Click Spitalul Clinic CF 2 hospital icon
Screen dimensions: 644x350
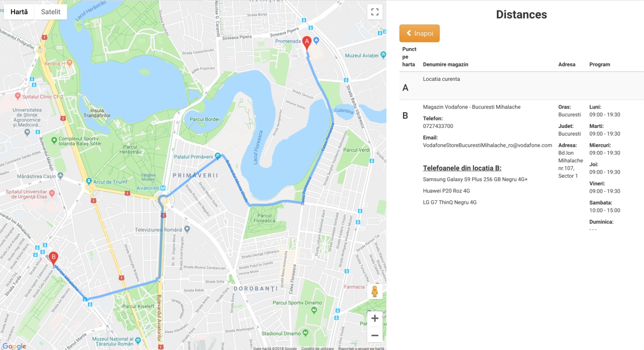17,96
